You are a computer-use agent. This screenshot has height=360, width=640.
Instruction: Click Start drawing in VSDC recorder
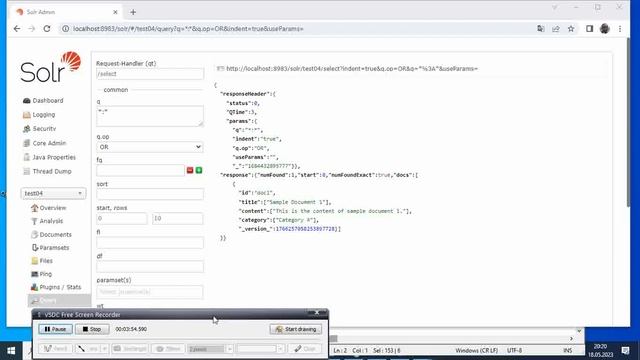(296, 329)
